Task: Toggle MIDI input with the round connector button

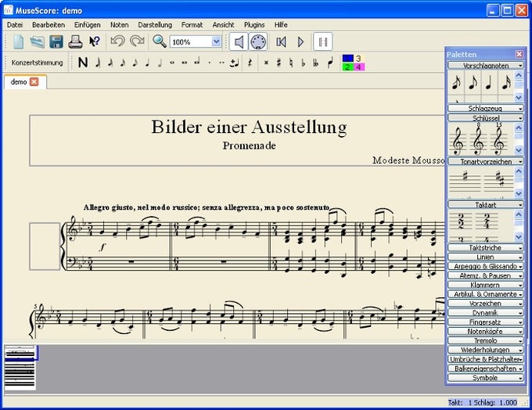Action: [258, 41]
